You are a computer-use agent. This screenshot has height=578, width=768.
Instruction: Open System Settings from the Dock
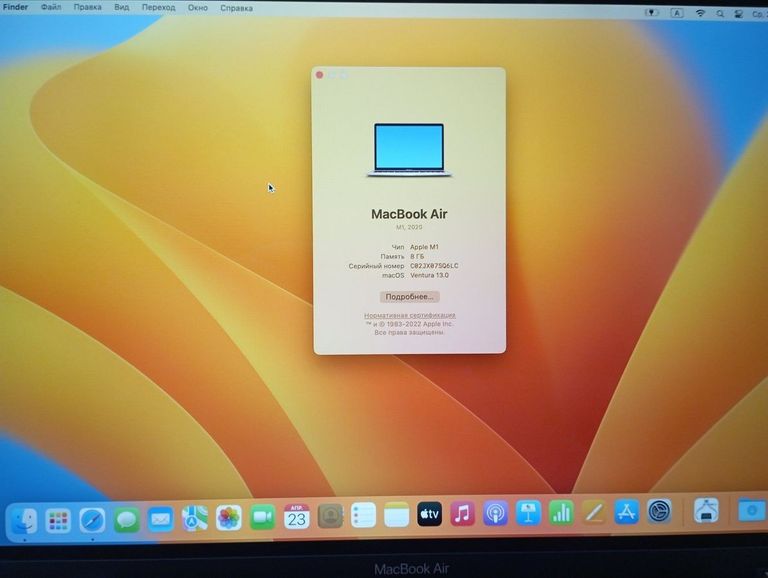click(659, 512)
